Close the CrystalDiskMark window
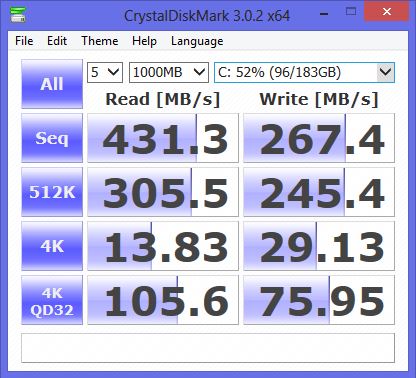416x378 pixels. click(387, 12)
